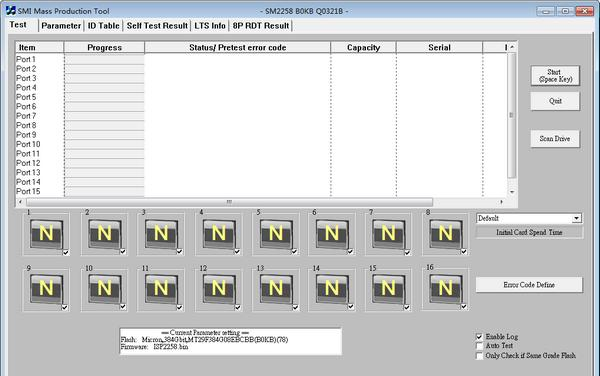Click the horizontal scrollbar thumb of port list
The width and height of the screenshot is (600, 376).
229,202
